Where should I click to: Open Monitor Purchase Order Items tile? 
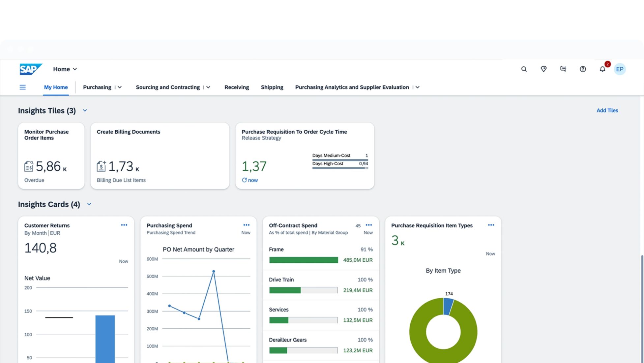coord(51,156)
